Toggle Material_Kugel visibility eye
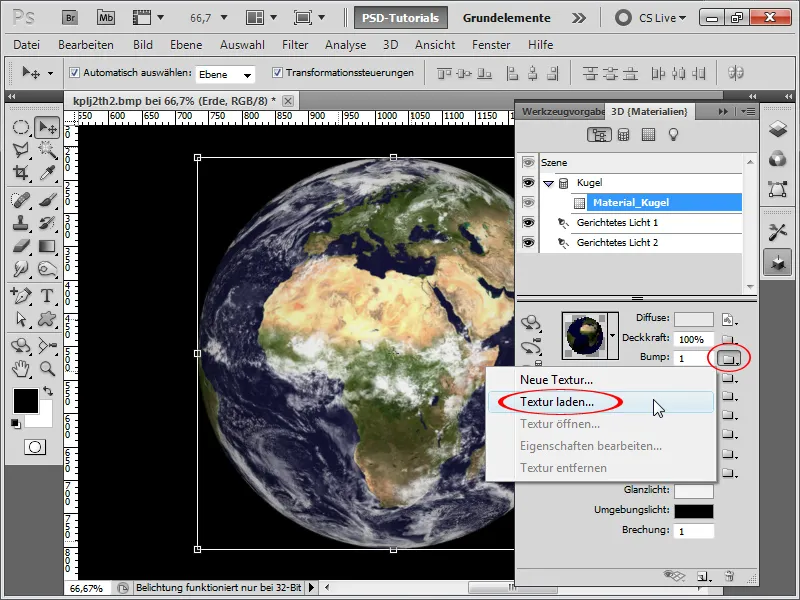800x600 pixels. point(528,203)
